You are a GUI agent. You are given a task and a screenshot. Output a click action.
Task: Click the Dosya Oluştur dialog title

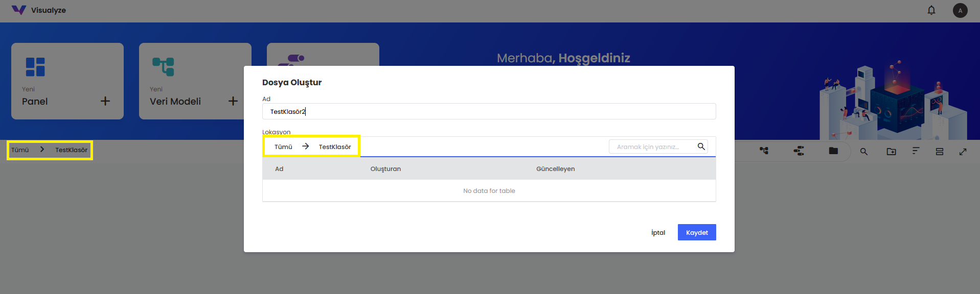[292, 83]
